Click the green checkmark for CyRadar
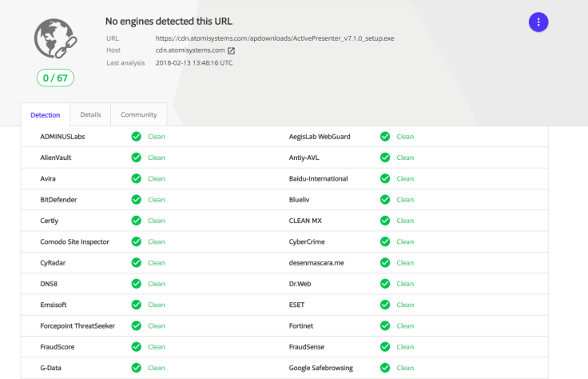Viewport: 588px width, 379px height. click(137, 263)
